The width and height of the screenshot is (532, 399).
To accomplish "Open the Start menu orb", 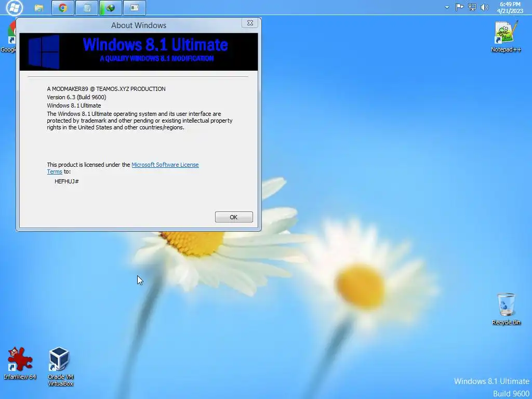I will pyautogui.click(x=14, y=7).
